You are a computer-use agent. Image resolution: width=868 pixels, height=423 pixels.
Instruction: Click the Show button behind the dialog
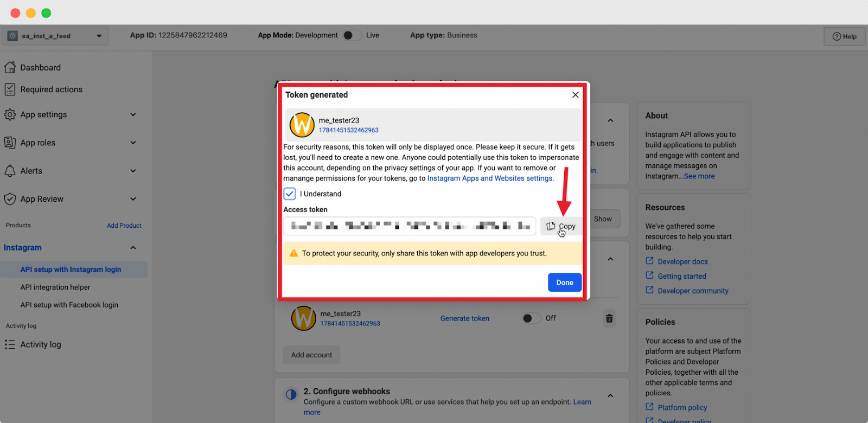click(604, 219)
